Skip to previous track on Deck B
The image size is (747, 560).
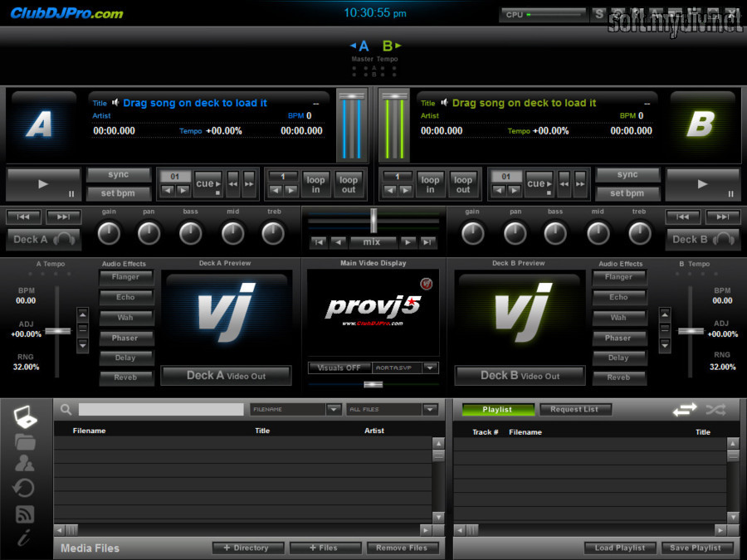click(683, 217)
